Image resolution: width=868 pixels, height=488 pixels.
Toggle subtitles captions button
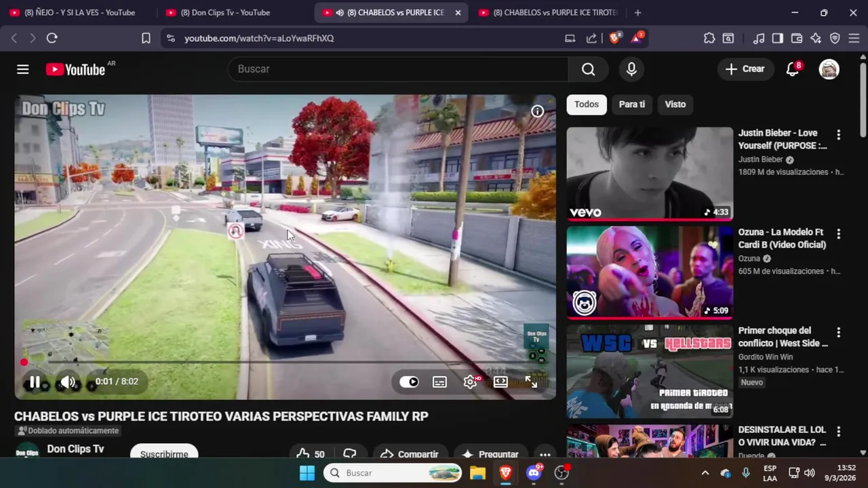pyautogui.click(x=439, y=382)
